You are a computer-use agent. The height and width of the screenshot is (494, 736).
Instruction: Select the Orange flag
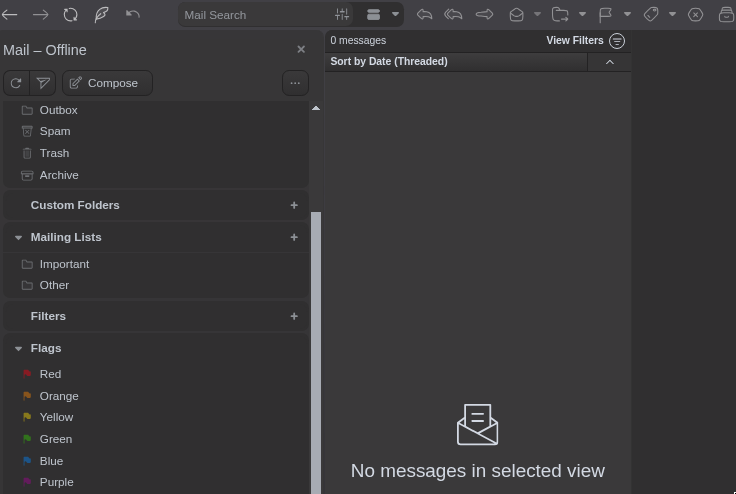(156, 396)
